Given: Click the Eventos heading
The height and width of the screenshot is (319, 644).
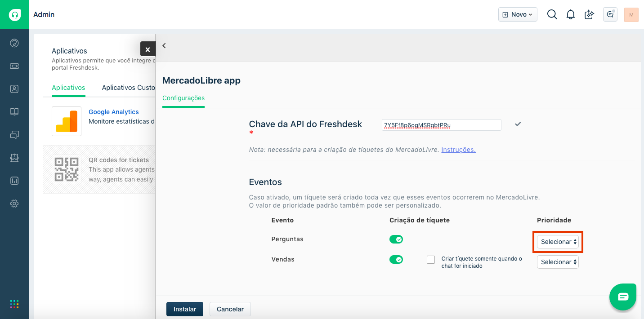Looking at the screenshot, I should point(265,182).
